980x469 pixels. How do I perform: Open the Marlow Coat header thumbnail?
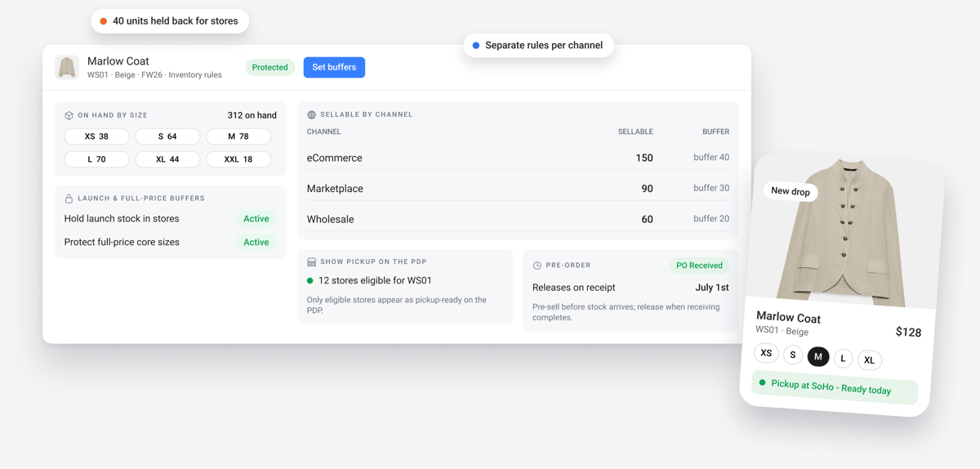(x=67, y=67)
